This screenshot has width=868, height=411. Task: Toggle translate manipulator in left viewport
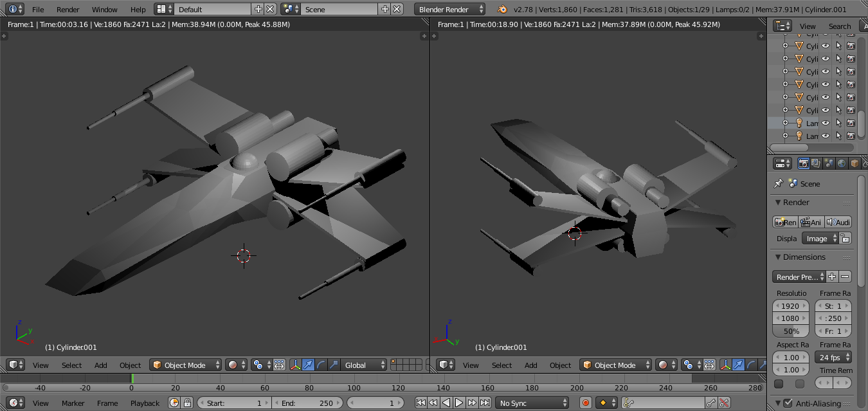click(308, 365)
